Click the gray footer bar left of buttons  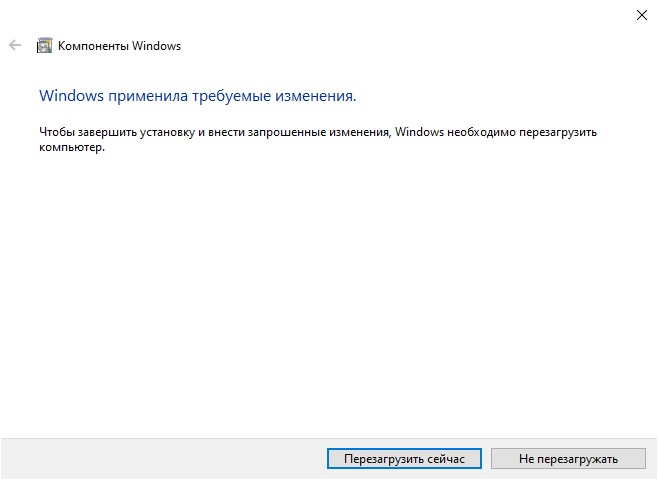(160, 458)
